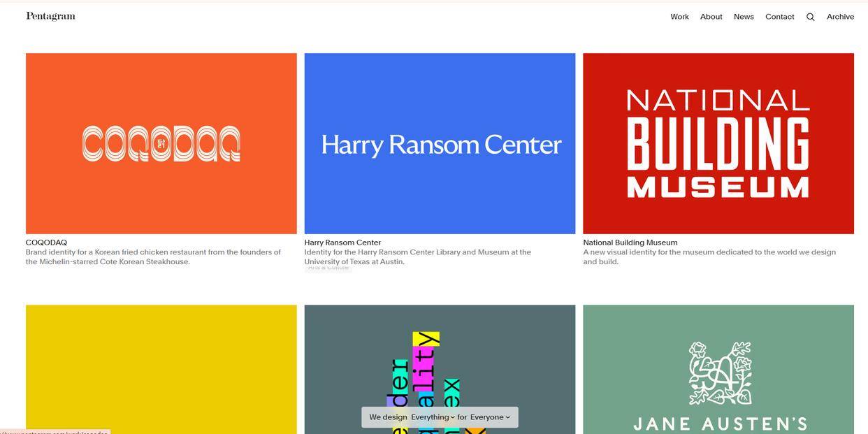Go to the News section
868x434 pixels.
pos(744,17)
